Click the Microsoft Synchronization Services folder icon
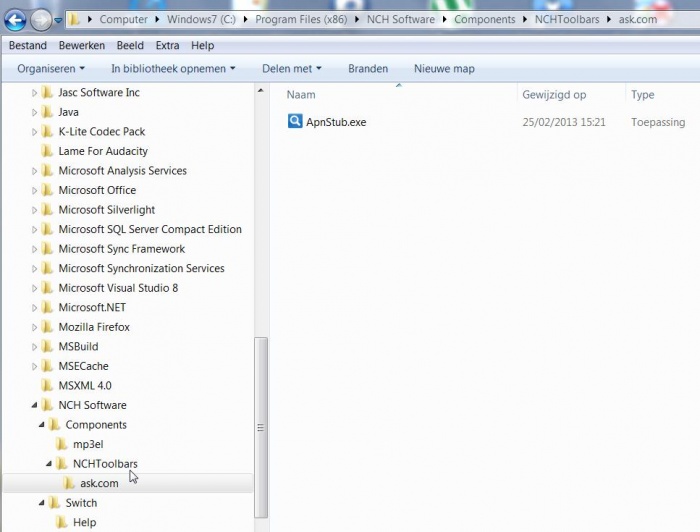The height and width of the screenshot is (532, 700). point(47,268)
